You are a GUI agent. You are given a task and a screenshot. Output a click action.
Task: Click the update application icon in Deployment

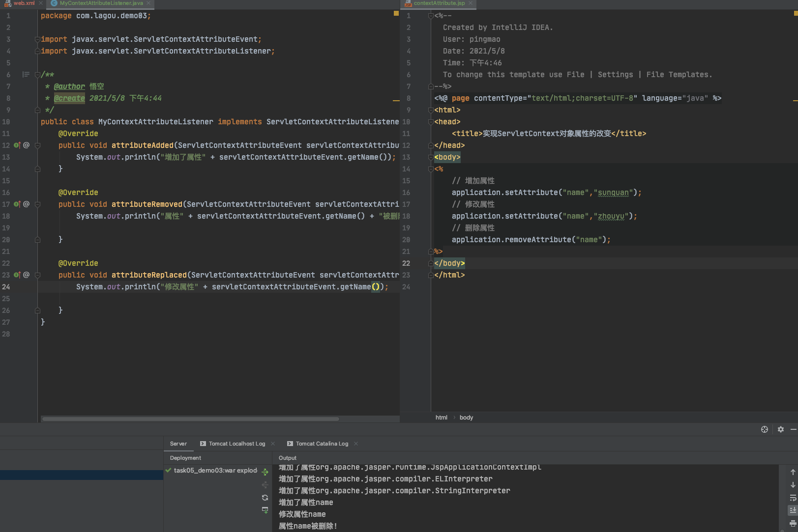(265, 510)
